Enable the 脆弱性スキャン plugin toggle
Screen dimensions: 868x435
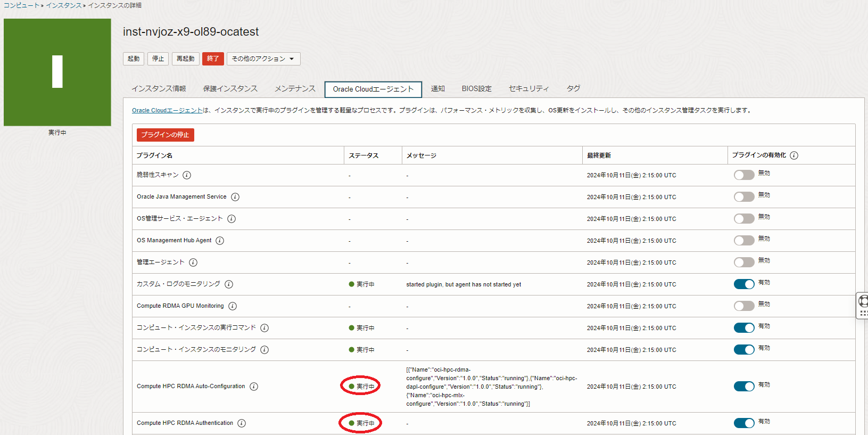[743, 175]
